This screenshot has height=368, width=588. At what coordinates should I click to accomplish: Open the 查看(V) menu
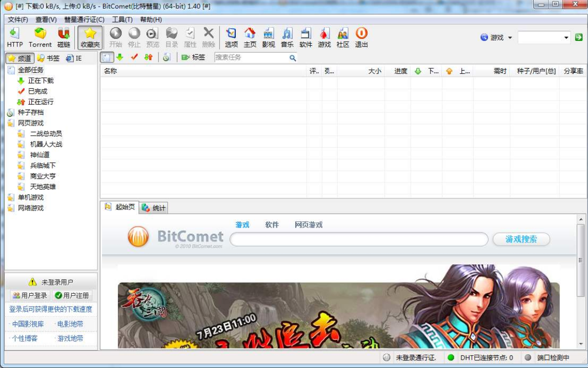(x=46, y=19)
